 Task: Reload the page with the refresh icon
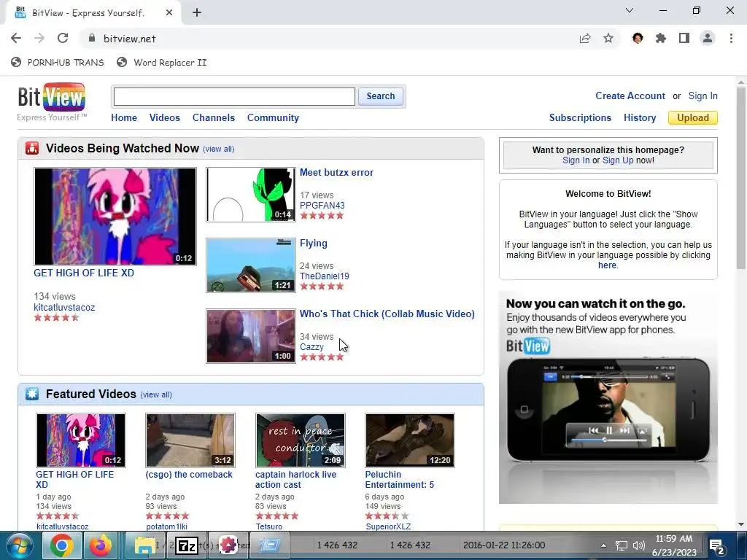click(x=63, y=38)
